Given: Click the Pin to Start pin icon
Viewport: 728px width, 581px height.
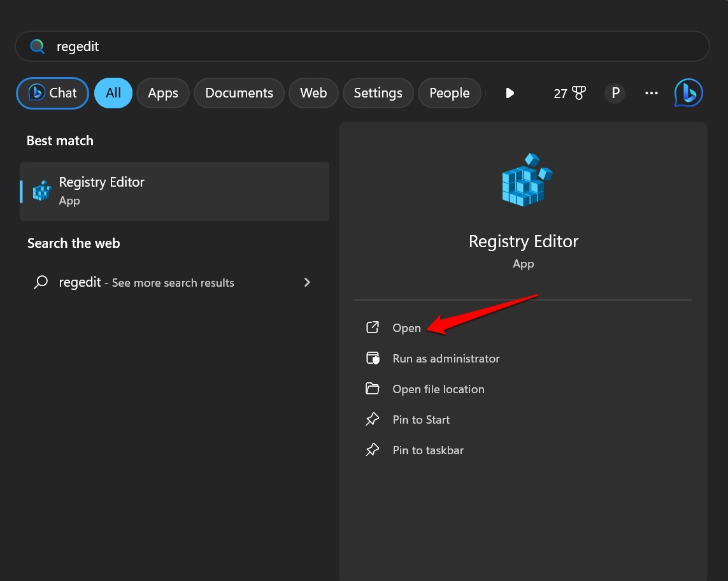Looking at the screenshot, I should coord(372,420).
